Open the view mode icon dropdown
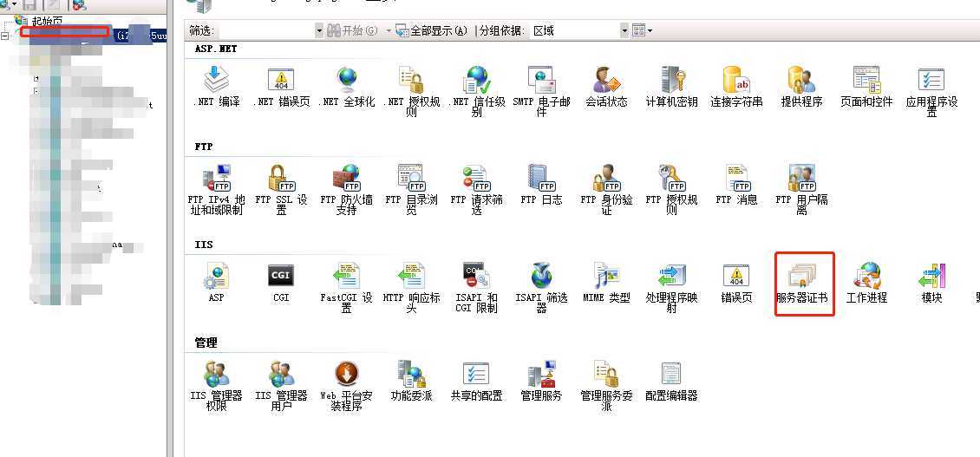The width and height of the screenshot is (980, 457). 642,30
